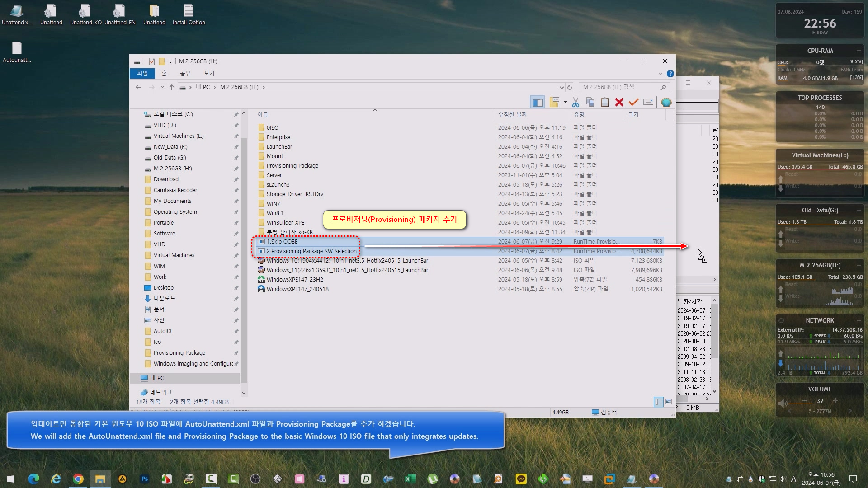The width and height of the screenshot is (868, 488).
Task: Open the 보기 ribbon tab
Action: 209,73
